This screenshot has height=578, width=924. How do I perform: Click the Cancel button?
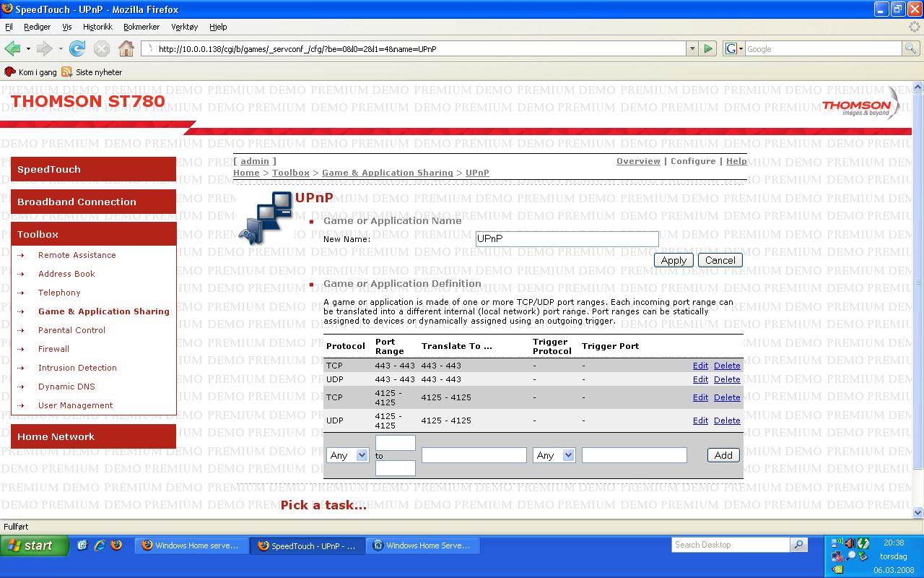pyautogui.click(x=720, y=260)
